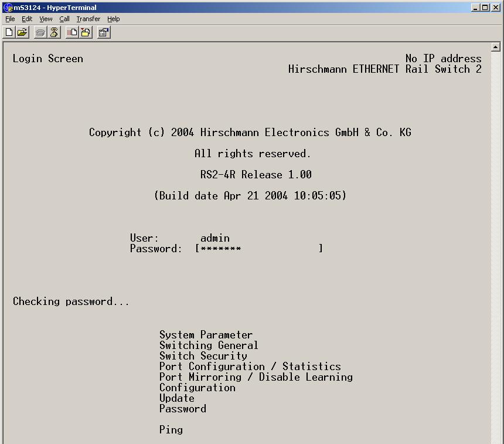
Task: Maximize the HyperTerminal window
Action: pyautogui.click(x=485, y=8)
